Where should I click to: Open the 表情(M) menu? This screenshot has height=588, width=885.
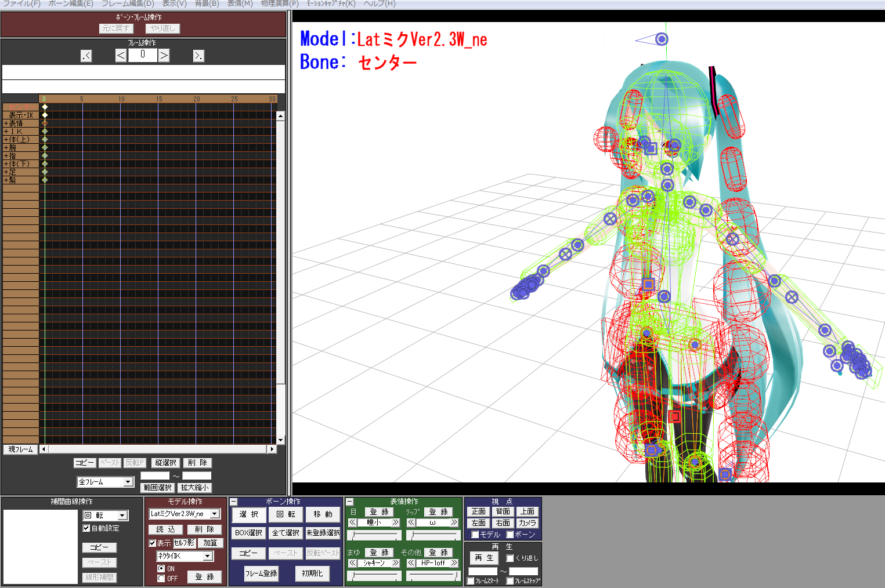coord(240,3)
